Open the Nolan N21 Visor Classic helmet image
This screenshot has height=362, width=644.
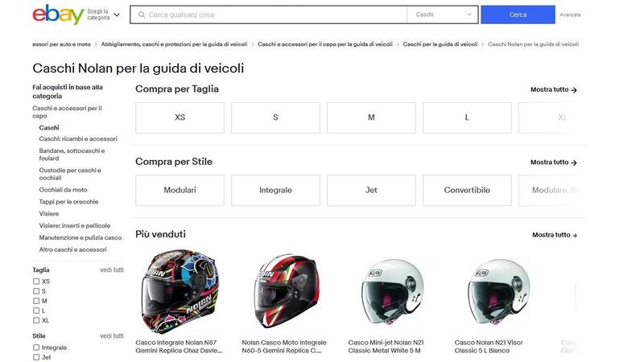click(498, 291)
